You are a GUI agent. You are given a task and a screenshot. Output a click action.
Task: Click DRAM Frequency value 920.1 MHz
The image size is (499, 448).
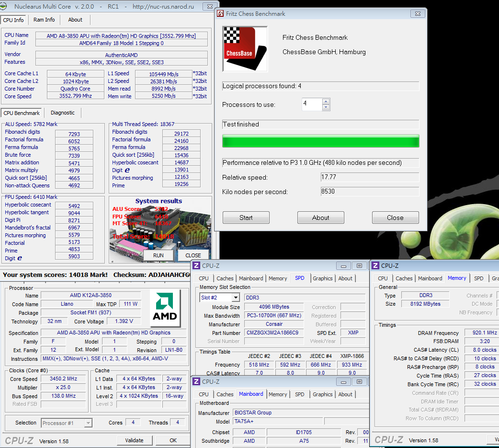tap(482, 333)
